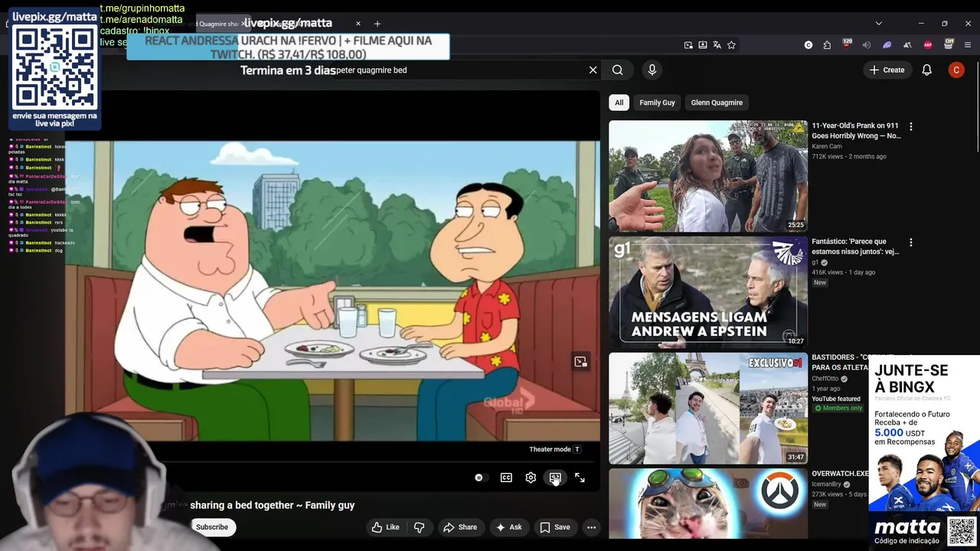The height and width of the screenshot is (551, 980).
Task: Dislike the video with thumbs-down
Action: tap(420, 527)
